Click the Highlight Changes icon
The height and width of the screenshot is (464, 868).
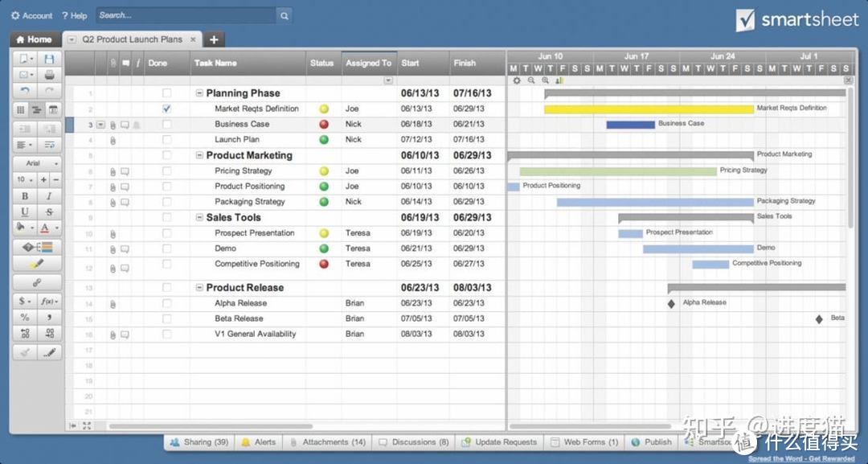(37, 264)
